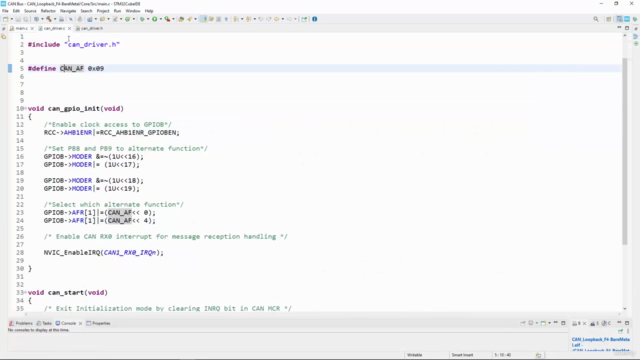Click the Search magnifier icon in toolbar
This screenshot has height=360, width=640.
(596, 19)
